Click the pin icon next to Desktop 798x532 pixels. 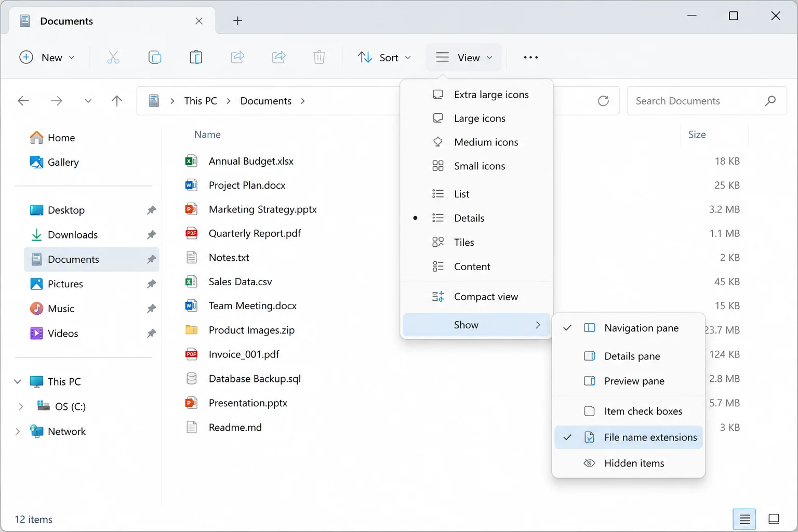pyautogui.click(x=151, y=210)
